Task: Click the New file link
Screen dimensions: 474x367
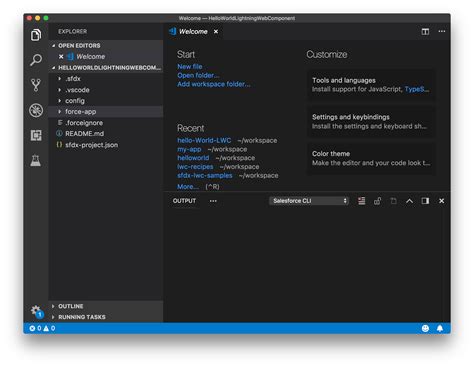Action: click(x=190, y=66)
